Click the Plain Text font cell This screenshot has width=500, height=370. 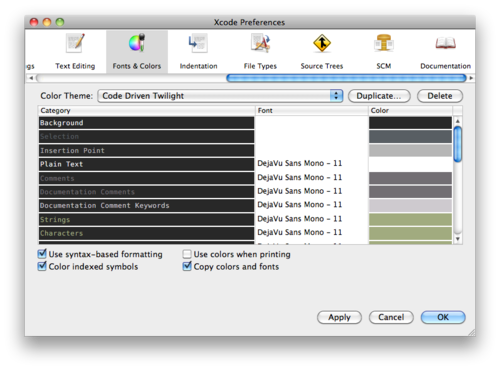pyautogui.click(x=312, y=163)
